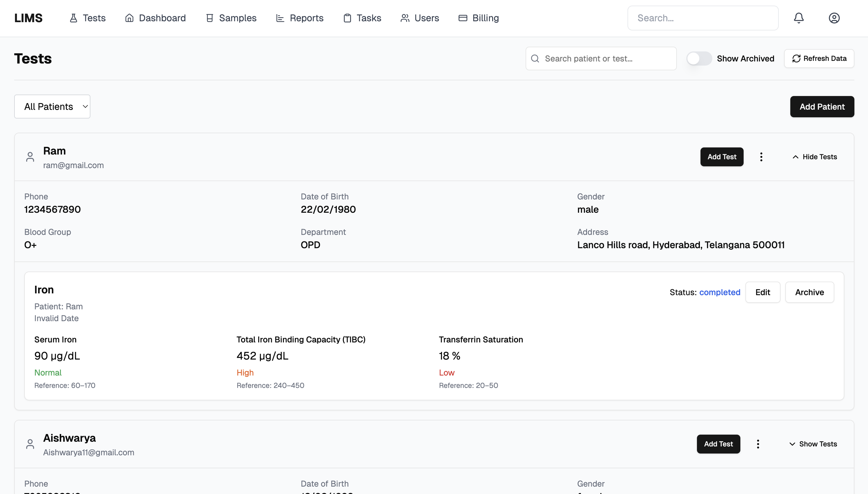Click phone number 1234567890

tap(52, 209)
